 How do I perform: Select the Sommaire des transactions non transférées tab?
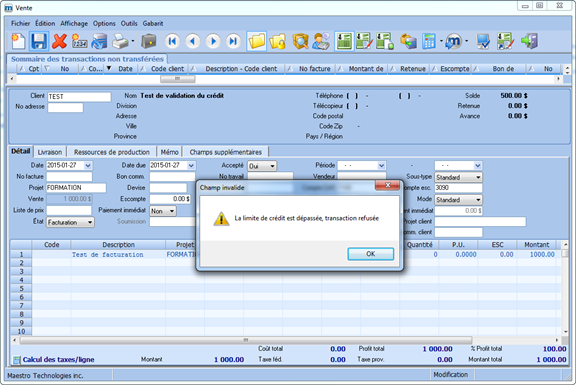(87, 59)
